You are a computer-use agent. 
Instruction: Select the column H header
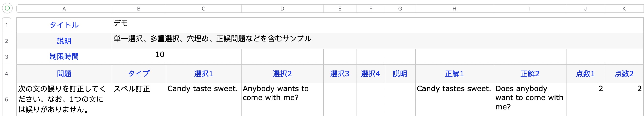[454, 9]
